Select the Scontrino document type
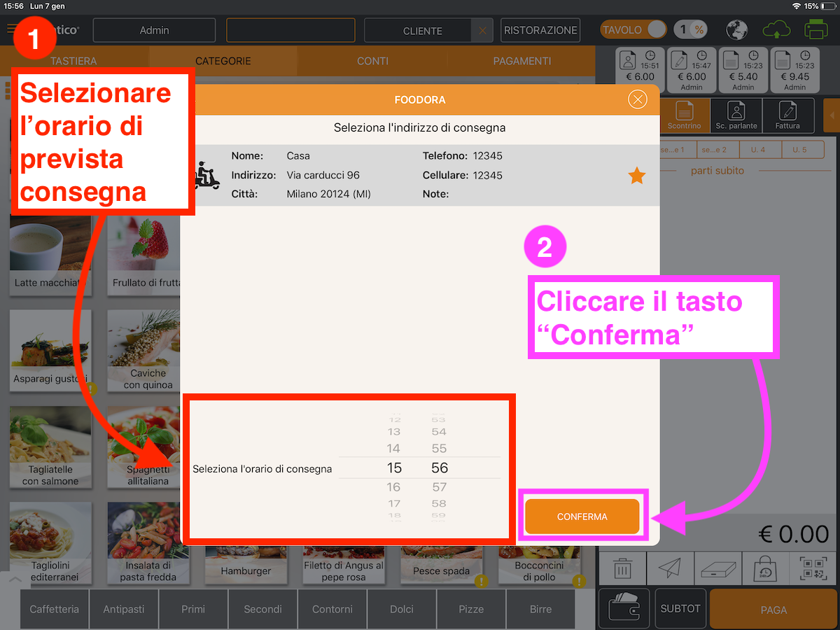Viewport: 840px width, 630px height. pyautogui.click(x=684, y=115)
